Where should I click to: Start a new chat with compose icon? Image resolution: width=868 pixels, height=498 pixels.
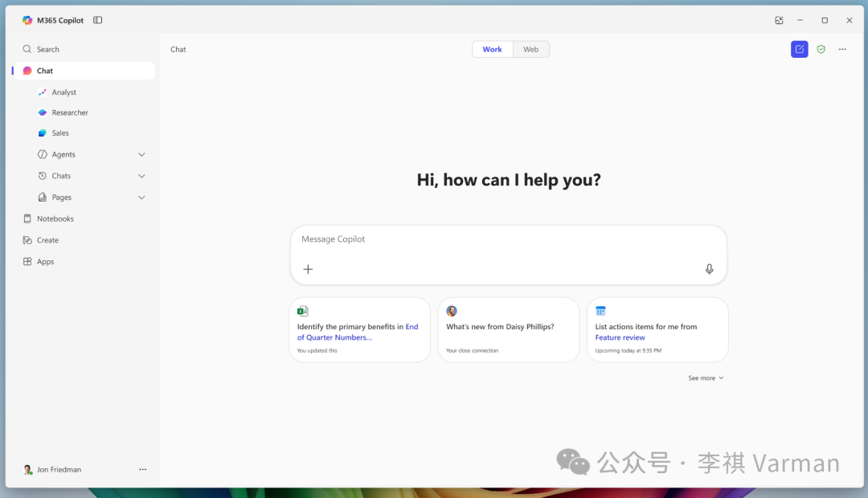[x=800, y=49]
